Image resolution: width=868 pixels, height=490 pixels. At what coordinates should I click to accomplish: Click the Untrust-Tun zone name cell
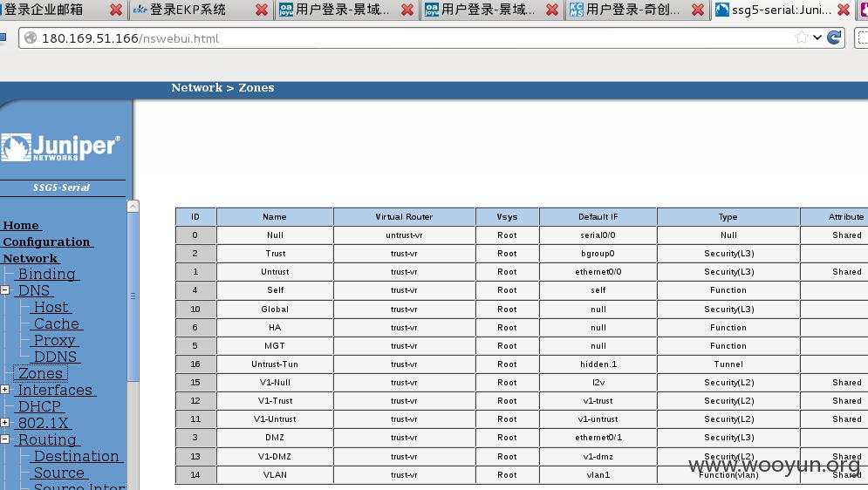tap(275, 364)
